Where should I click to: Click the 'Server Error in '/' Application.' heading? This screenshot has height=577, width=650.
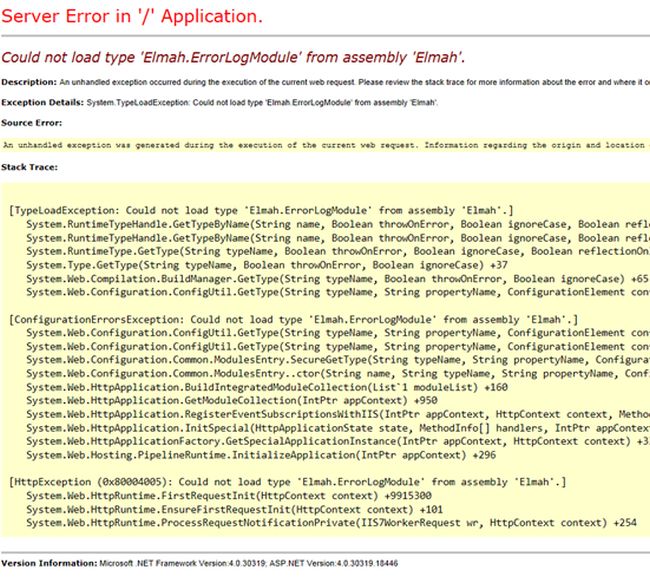pyautogui.click(x=132, y=17)
